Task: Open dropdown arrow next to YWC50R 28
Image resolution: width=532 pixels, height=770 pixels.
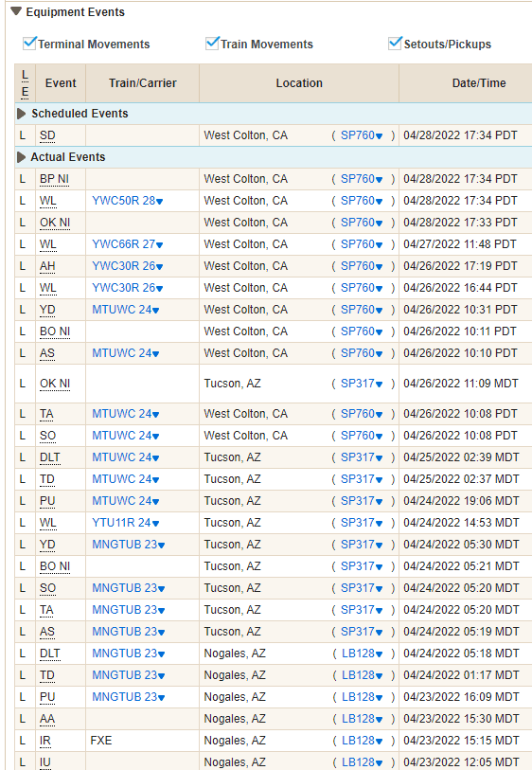Action: tap(159, 202)
